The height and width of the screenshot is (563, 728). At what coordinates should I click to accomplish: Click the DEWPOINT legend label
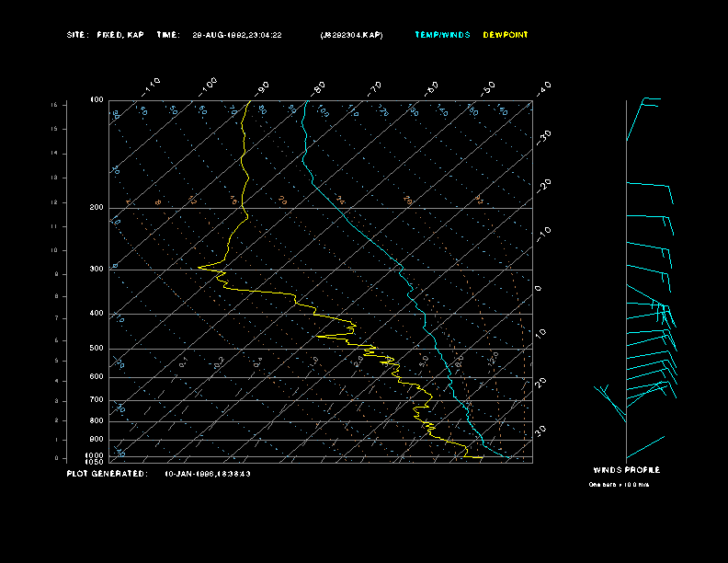click(x=506, y=35)
